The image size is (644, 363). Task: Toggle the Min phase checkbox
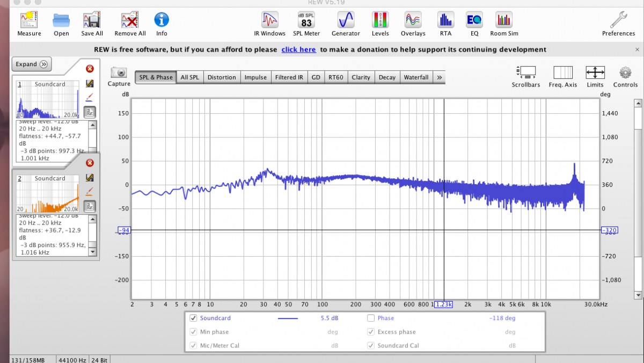(x=193, y=332)
